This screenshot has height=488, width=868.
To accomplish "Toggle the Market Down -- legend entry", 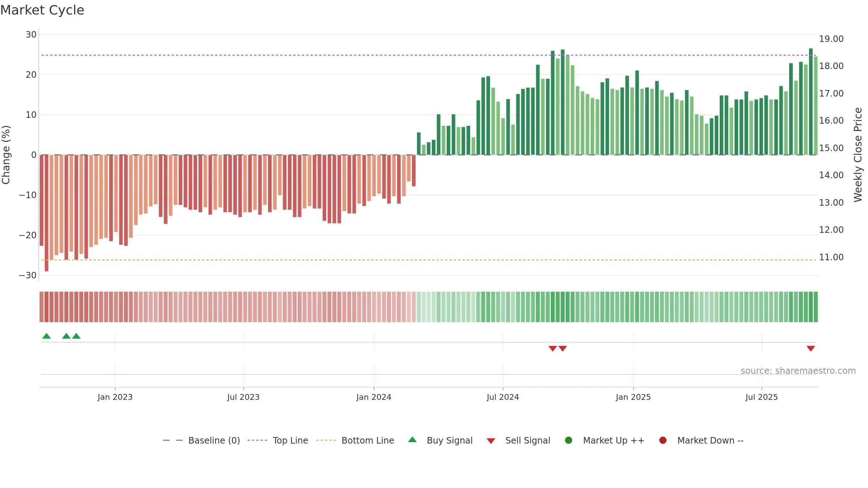I will [701, 440].
